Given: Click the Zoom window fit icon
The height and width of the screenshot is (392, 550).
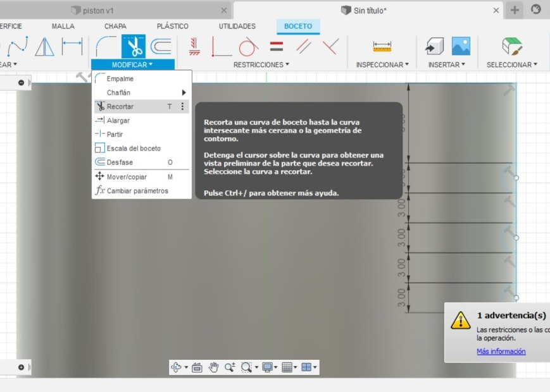Looking at the screenshot, I should pos(246,367).
